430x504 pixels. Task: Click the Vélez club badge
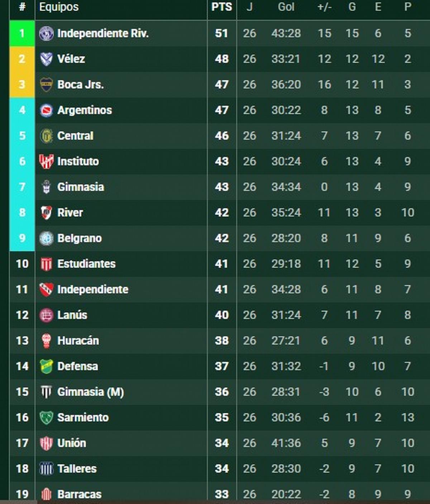46,59
